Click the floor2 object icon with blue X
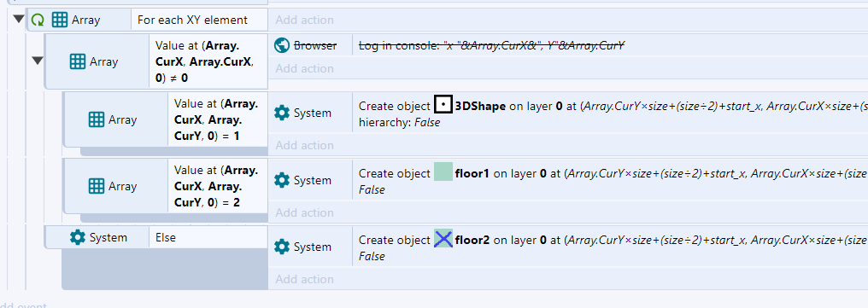Image resolution: width=868 pixels, height=308 pixels. click(x=443, y=239)
